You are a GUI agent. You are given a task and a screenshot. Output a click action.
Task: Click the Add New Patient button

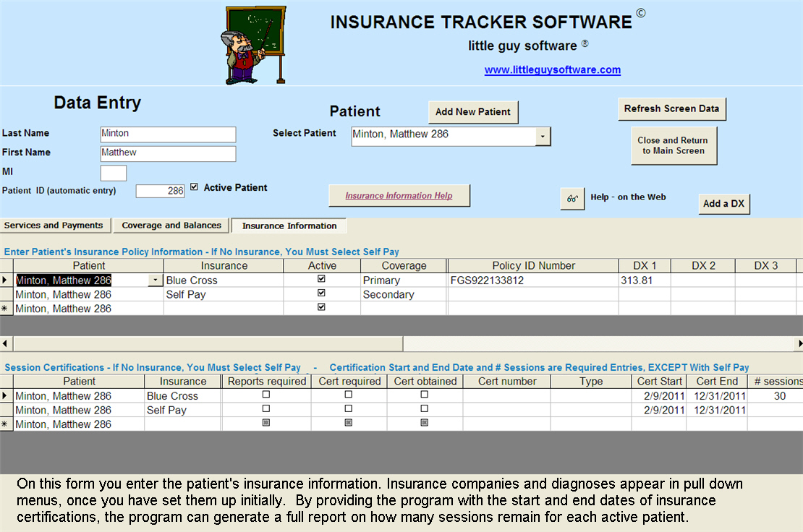tap(473, 112)
